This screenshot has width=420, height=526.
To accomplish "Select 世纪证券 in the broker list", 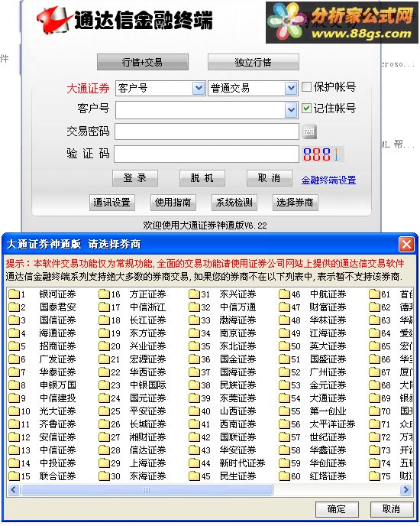I will click(x=328, y=437).
